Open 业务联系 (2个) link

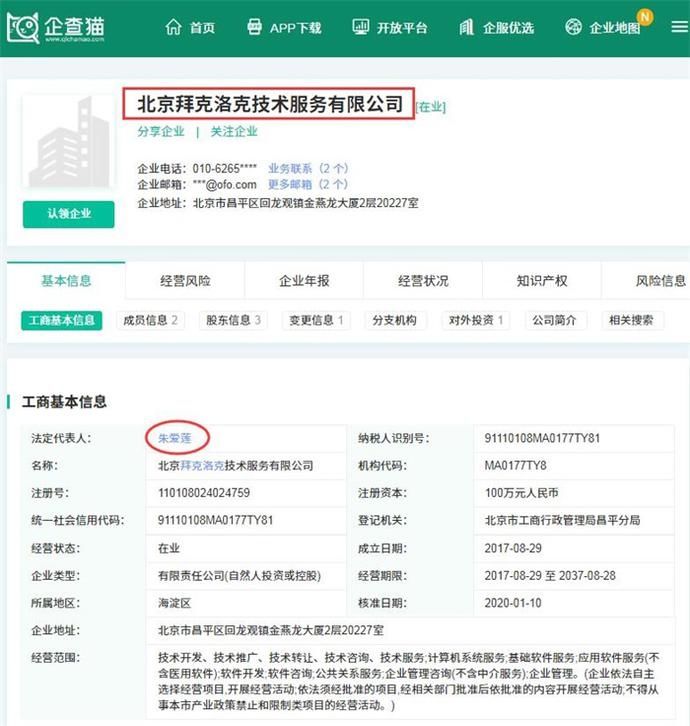(308, 168)
